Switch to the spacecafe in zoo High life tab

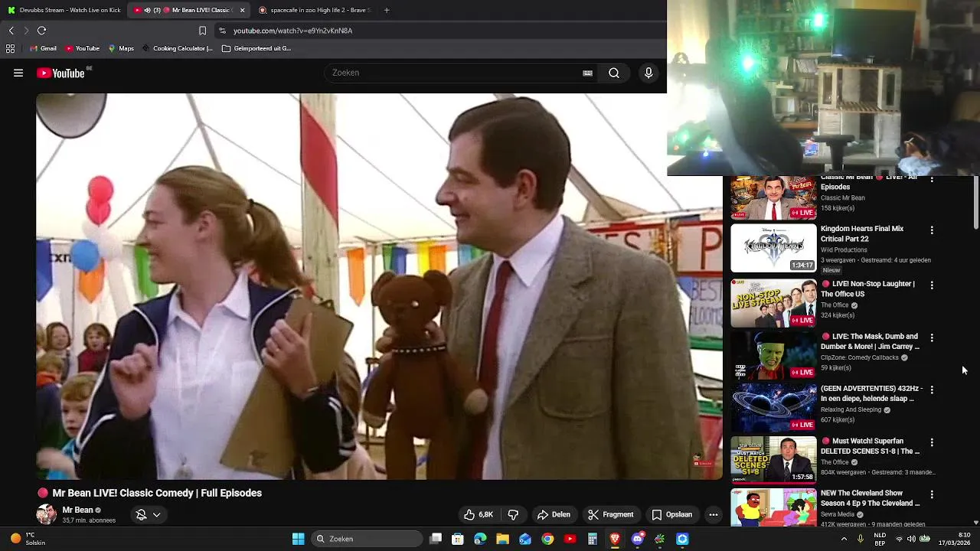314,10
